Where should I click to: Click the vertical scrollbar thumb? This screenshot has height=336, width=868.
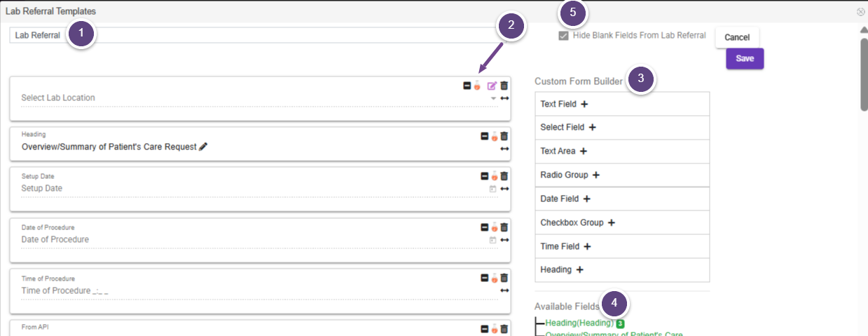tap(864, 74)
